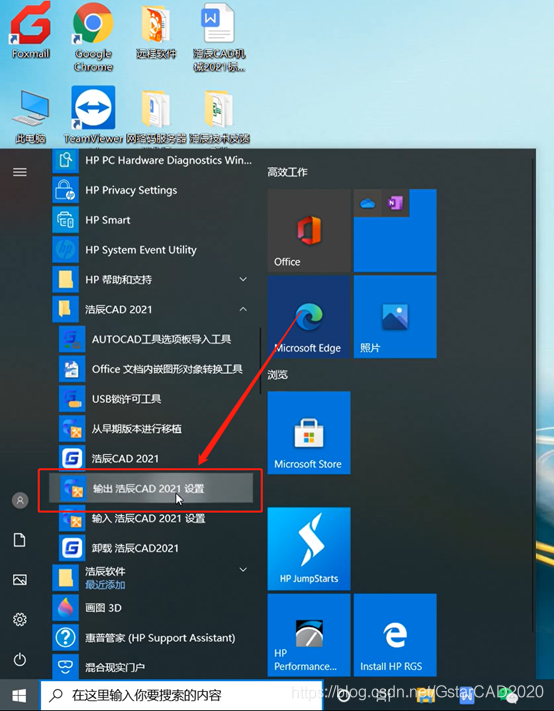Open AUTOCAD工具选项板导入工具

(157, 339)
